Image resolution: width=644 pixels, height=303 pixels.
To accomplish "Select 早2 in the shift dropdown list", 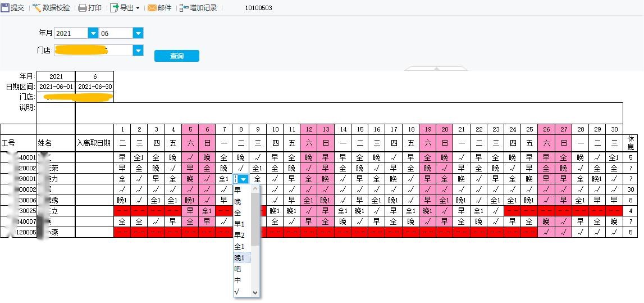I will point(239,235).
